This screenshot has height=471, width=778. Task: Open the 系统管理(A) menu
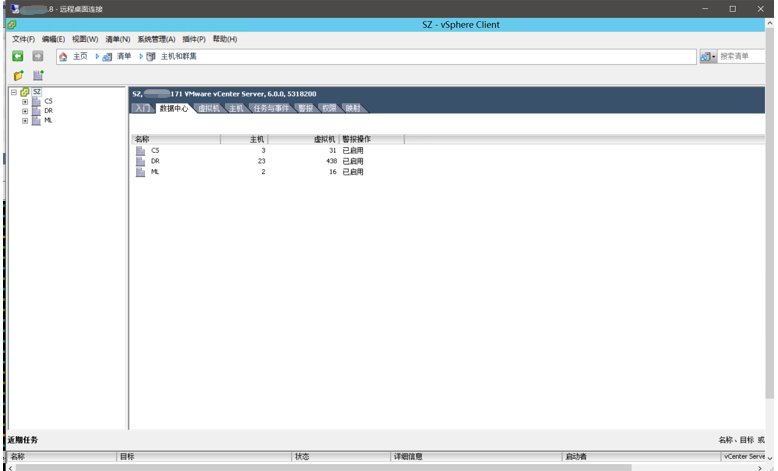point(156,39)
